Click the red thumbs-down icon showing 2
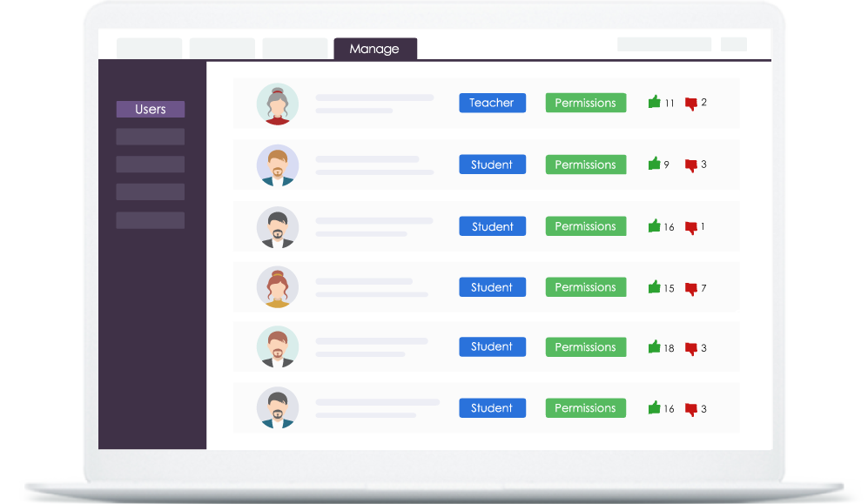Screen dimensions: 868x504 [691, 104]
